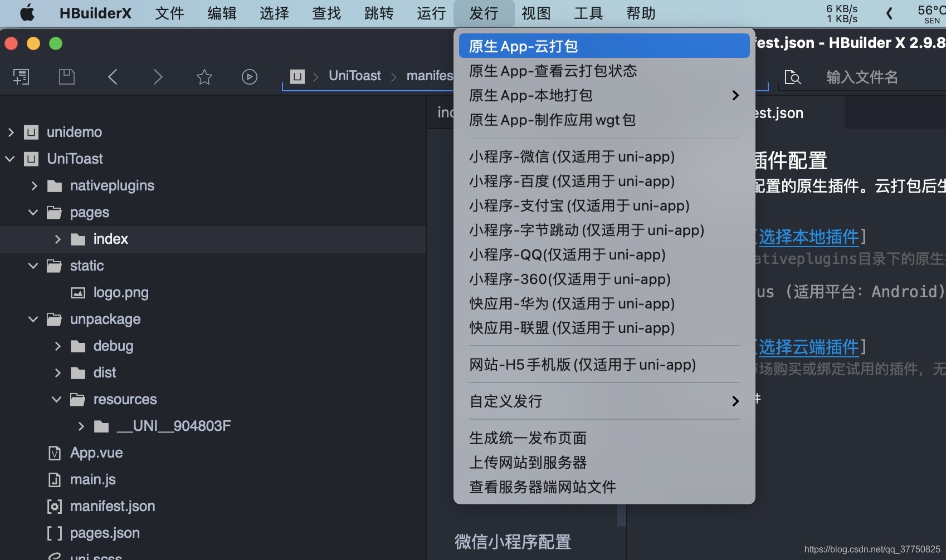The height and width of the screenshot is (560, 946).
Task: Select 小程序-字节跳动 menu entry
Action: click(x=604, y=230)
